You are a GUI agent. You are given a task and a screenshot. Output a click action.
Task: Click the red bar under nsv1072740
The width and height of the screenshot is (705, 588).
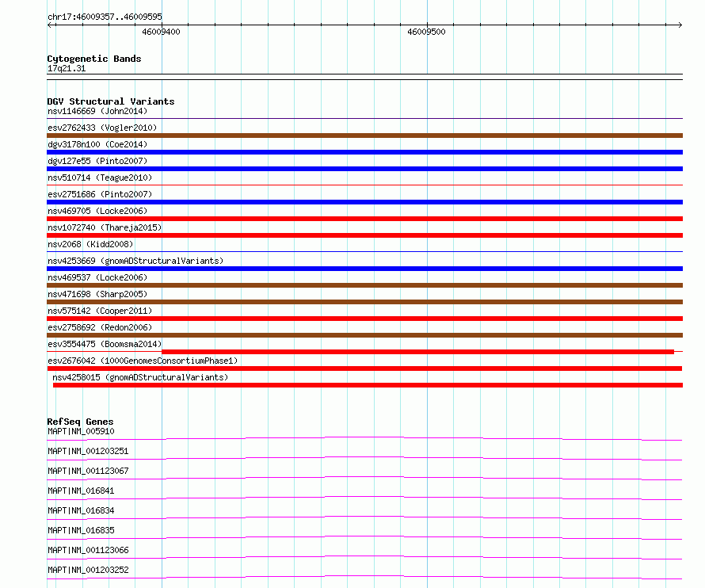tap(364, 235)
